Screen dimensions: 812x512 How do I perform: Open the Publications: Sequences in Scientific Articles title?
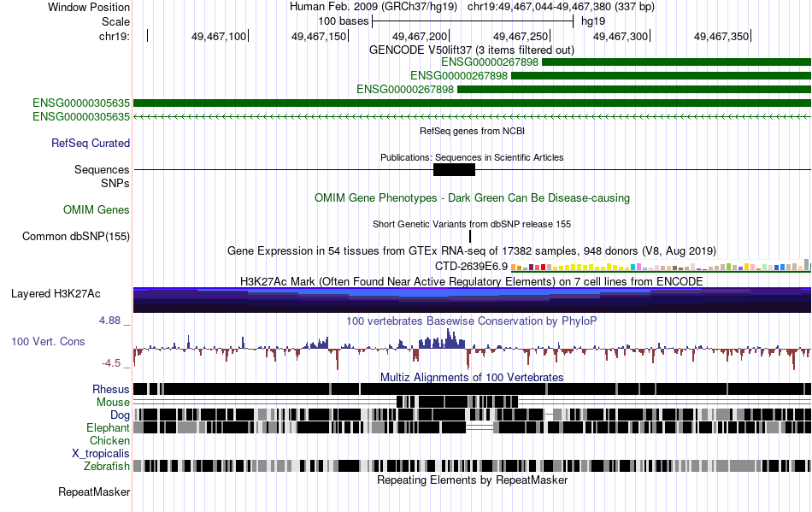click(472, 157)
